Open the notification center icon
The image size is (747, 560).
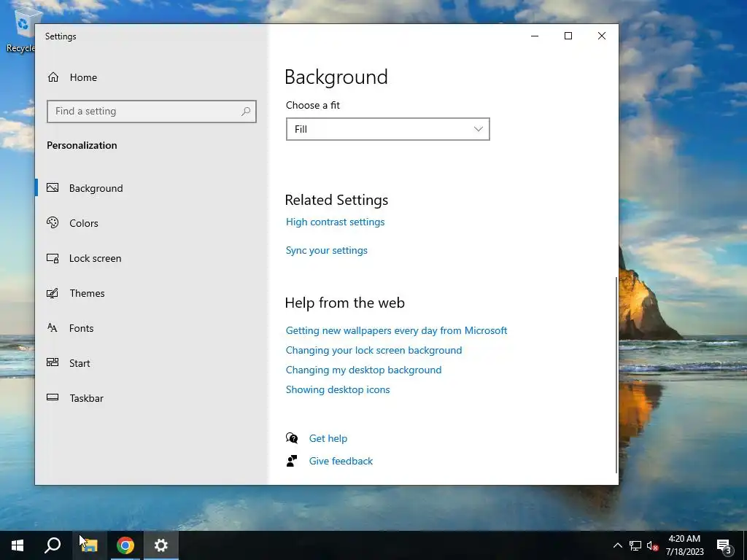(x=724, y=545)
